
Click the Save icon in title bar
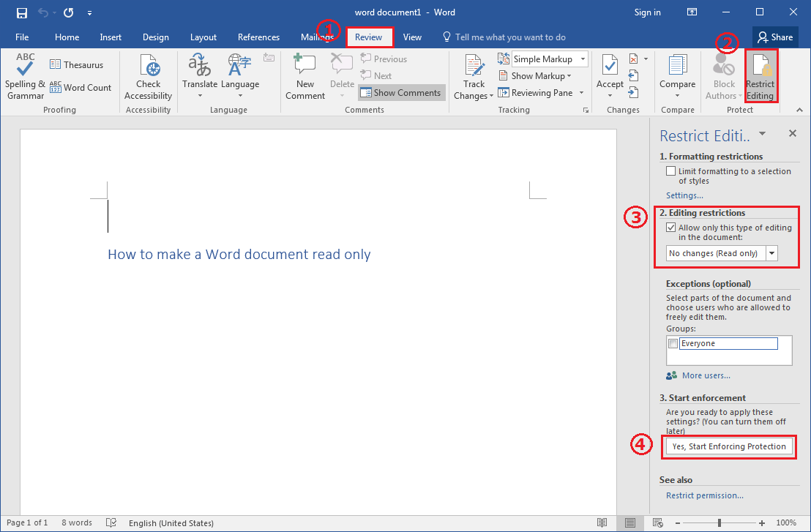21,12
